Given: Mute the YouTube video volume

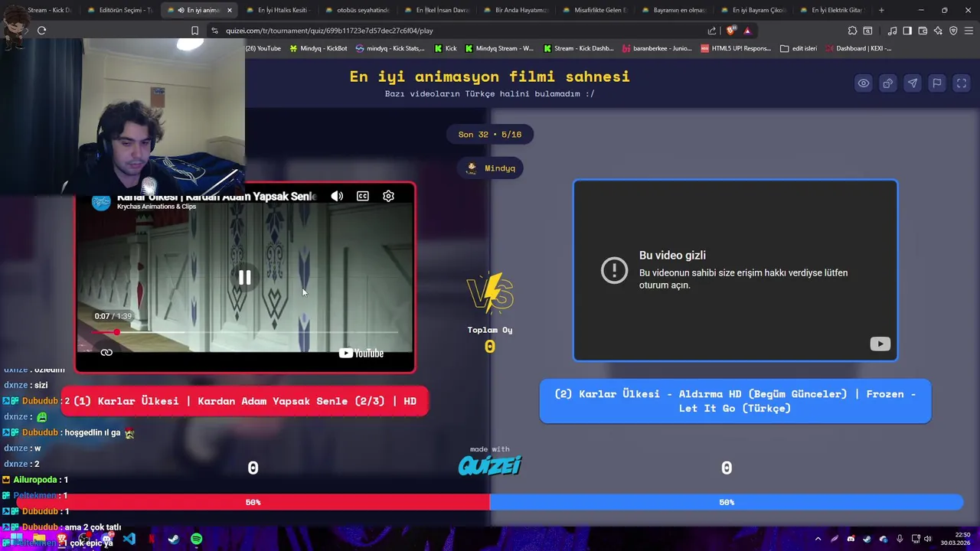Looking at the screenshot, I should pyautogui.click(x=337, y=196).
